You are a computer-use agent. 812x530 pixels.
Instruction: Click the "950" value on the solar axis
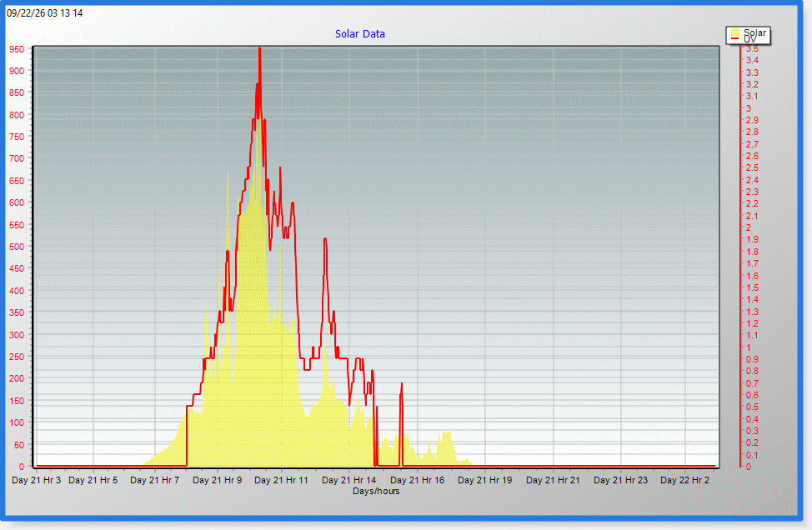click(x=17, y=50)
